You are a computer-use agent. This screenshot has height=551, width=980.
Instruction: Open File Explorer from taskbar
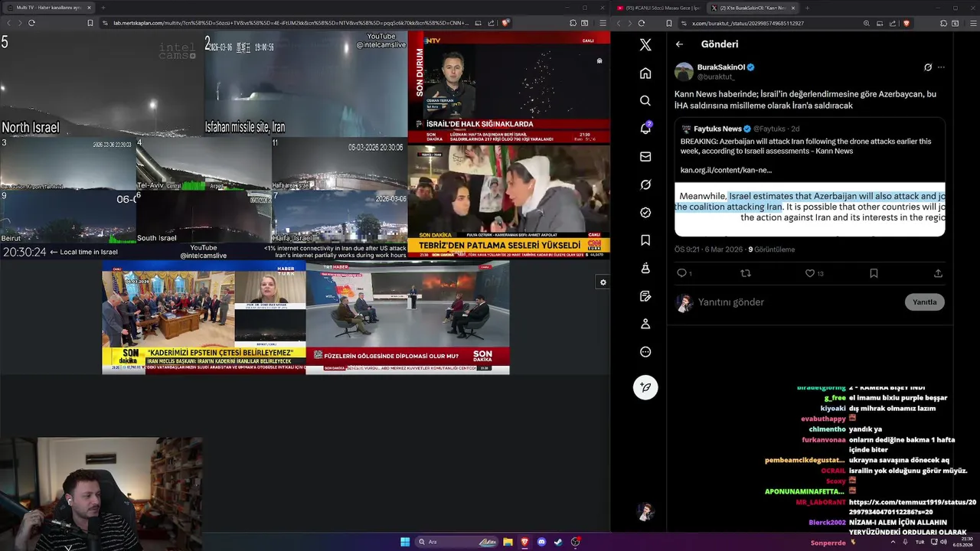[508, 542]
